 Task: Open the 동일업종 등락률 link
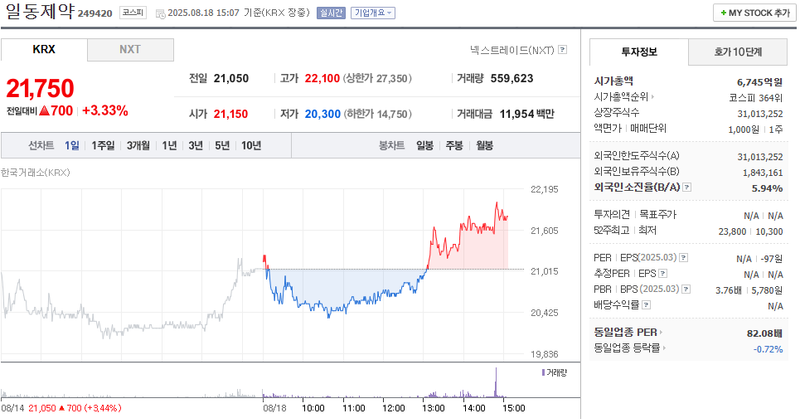[x=629, y=348]
